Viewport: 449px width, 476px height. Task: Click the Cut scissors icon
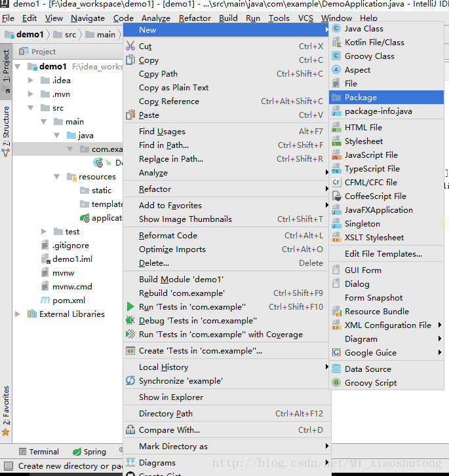coord(130,46)
